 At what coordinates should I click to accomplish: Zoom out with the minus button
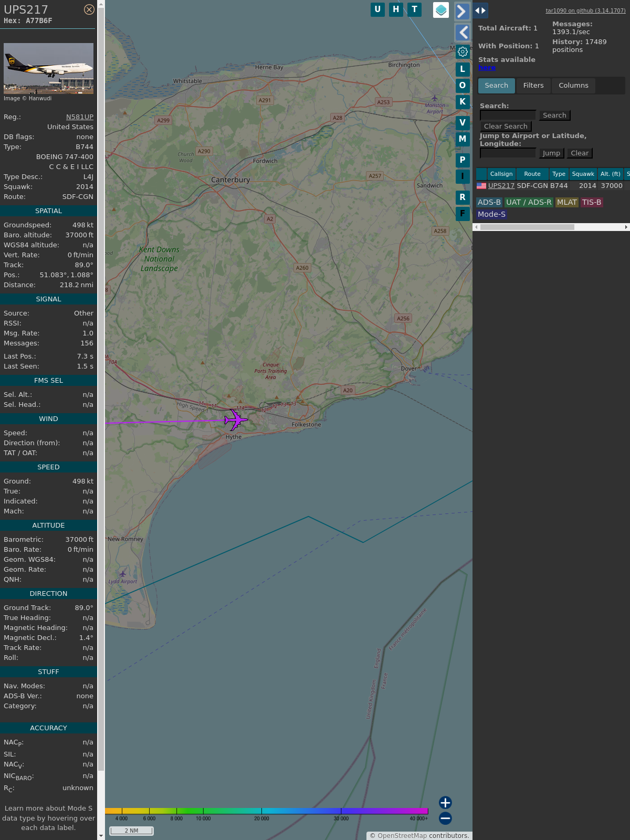[x=445, y=818]
